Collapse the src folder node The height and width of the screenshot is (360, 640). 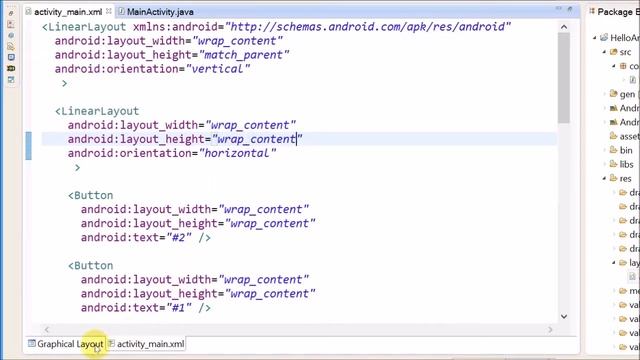tap(604, 52)
